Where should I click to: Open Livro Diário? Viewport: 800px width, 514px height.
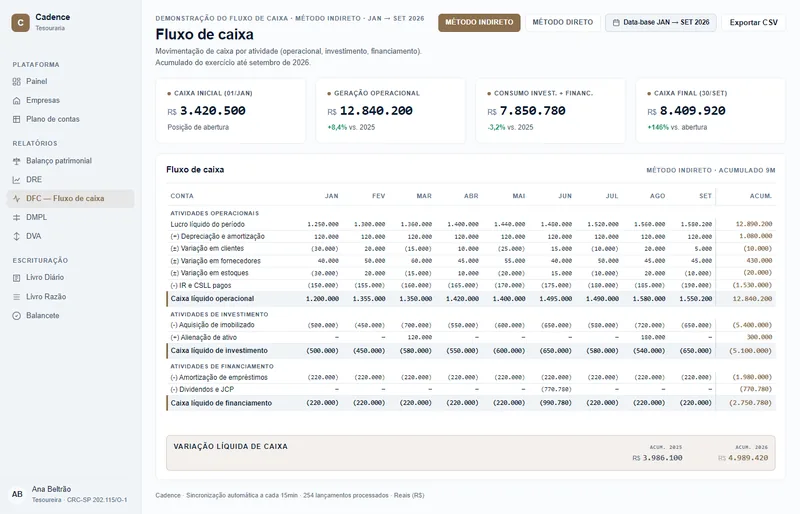click(x=70, y=278)
